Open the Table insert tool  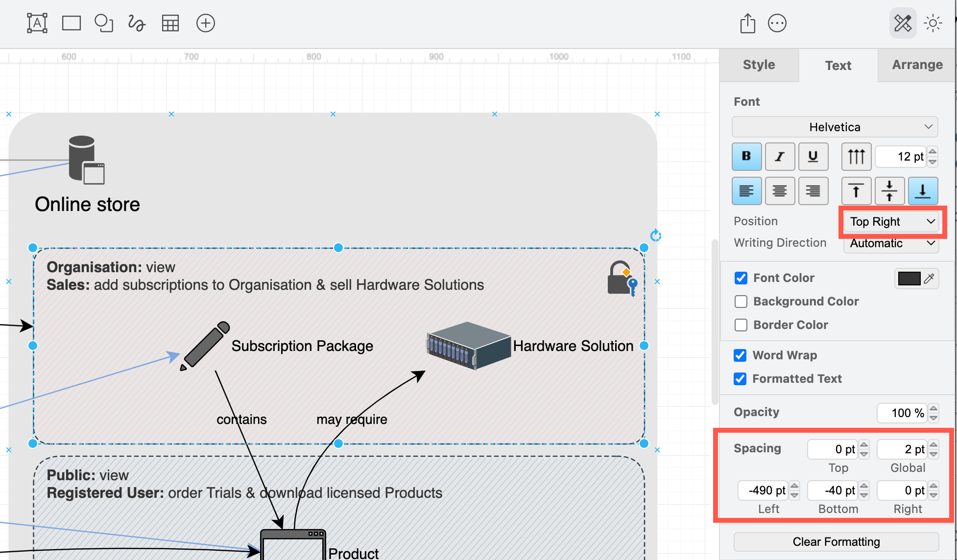[x=170, y=23]
